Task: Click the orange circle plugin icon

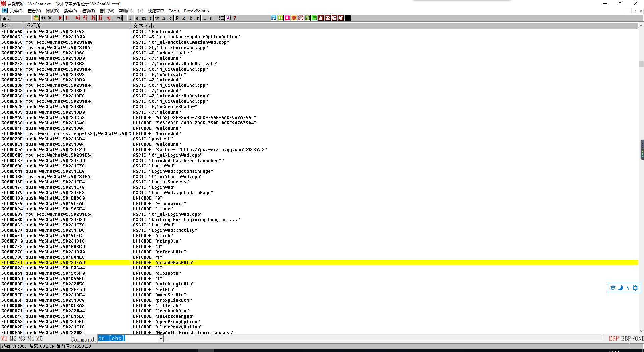Action: click(294, 18)
